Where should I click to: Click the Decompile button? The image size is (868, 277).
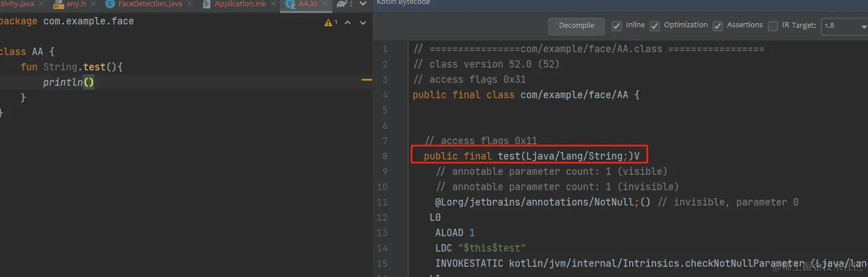[x=576, y=26]
